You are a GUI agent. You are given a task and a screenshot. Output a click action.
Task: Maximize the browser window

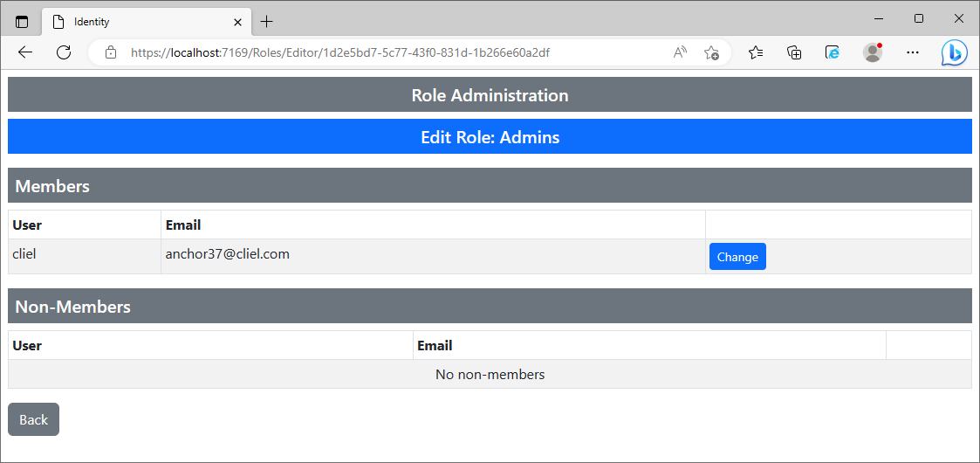(919, 18)
